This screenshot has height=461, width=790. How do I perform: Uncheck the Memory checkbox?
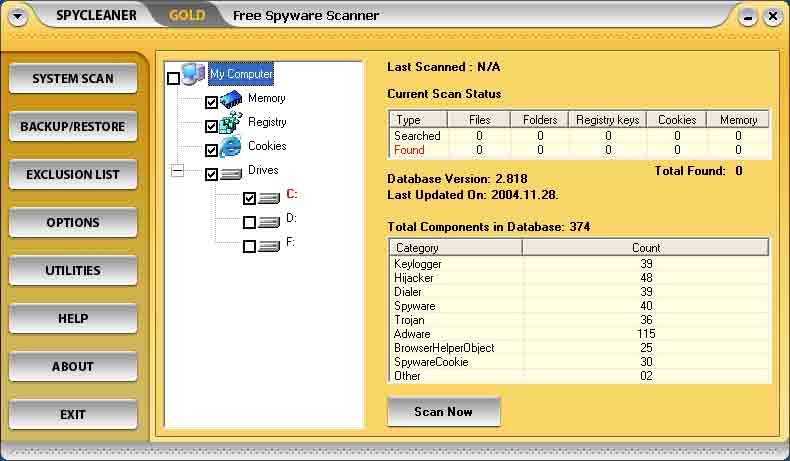[212, 102]
